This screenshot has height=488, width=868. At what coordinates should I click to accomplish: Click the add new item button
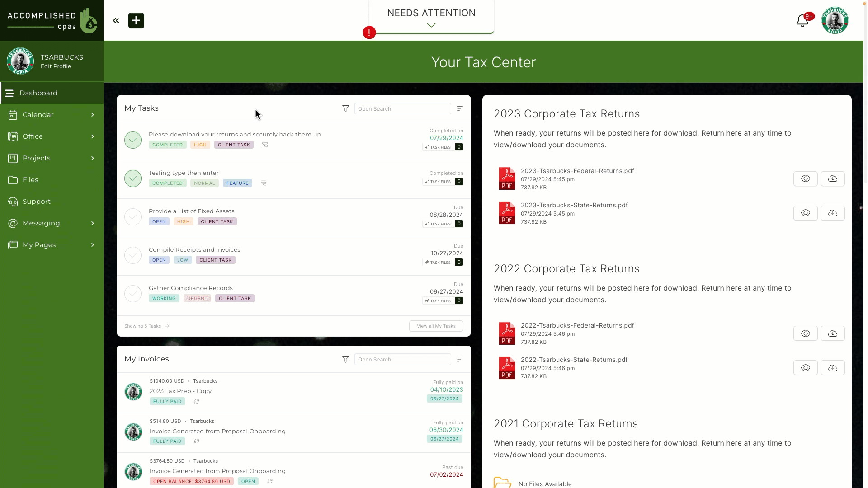click(136, 21)
